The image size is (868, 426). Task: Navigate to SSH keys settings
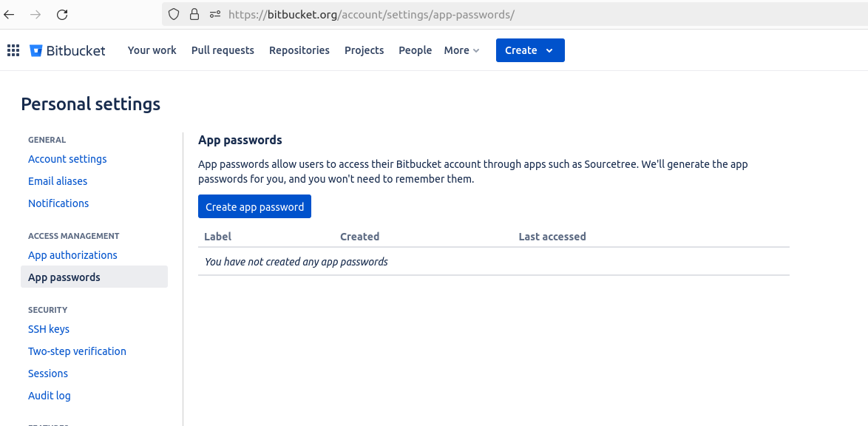(49, 329)
